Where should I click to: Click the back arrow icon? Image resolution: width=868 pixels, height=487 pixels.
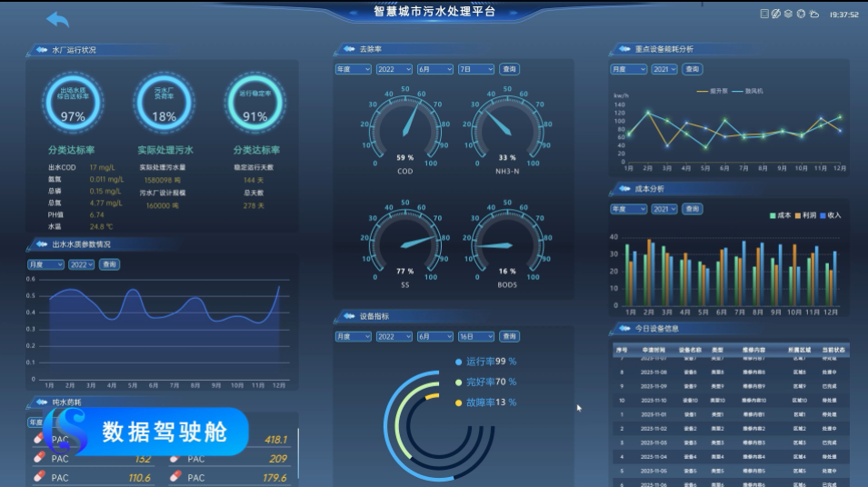click(x=57, y=19)
